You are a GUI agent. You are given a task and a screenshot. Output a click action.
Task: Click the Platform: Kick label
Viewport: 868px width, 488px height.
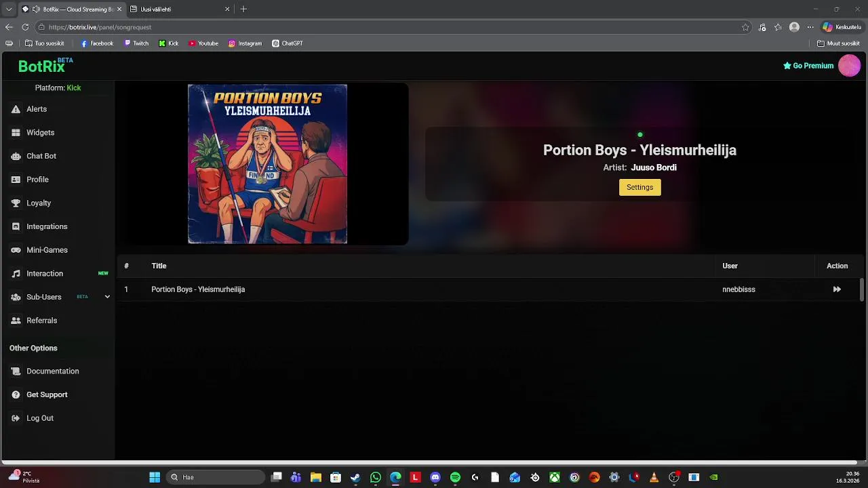tap(58, 88)
